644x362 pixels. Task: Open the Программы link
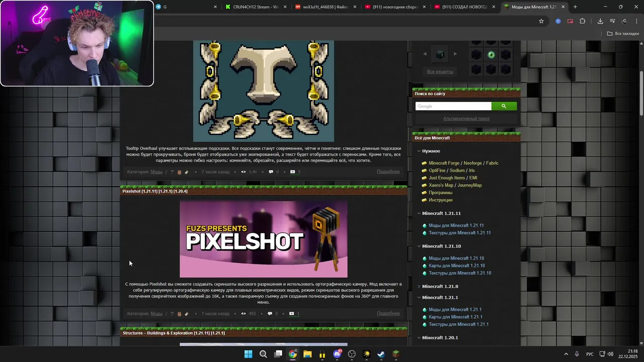(440, 193)
